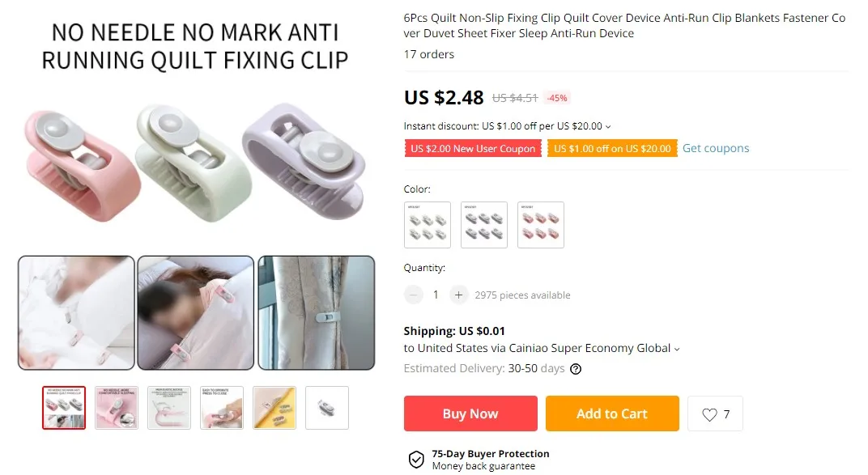The image size is (868, 475).
Task: Expand the instant discount details chevron
Action: pyautogui.click(x=608, y=126)
